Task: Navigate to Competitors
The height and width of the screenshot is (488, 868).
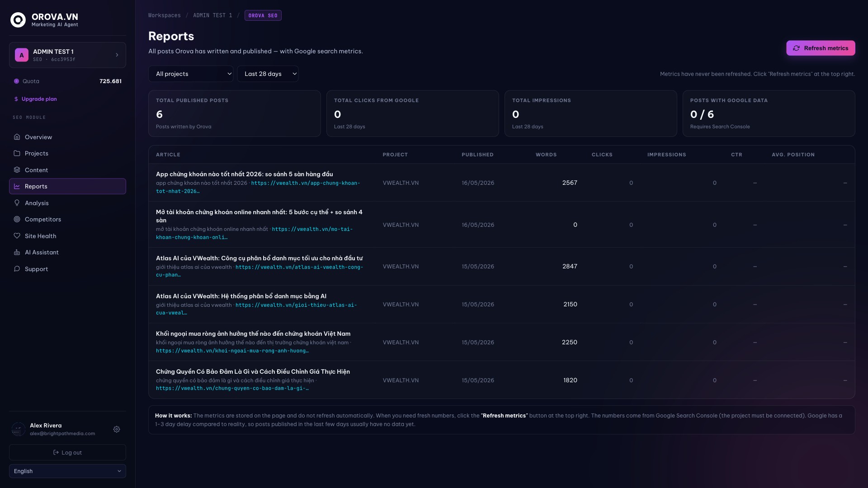Action: tap(67, 219)
